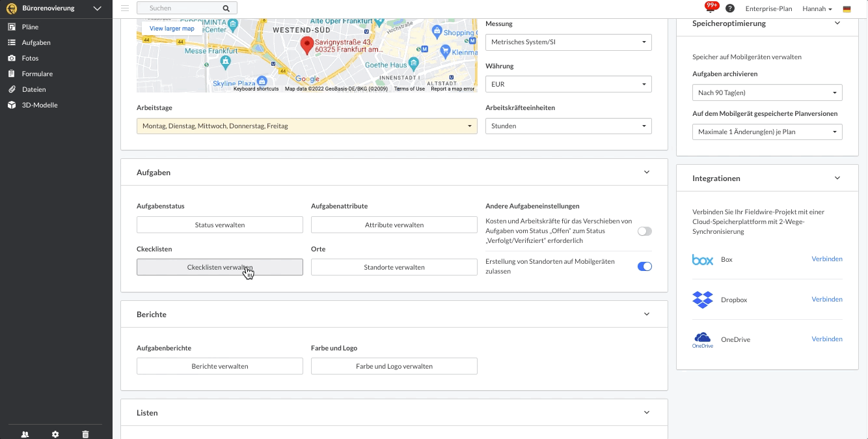This screenshot has width=868, height=439.
Task: Click Status verwalten button
Action: [220, 225]
